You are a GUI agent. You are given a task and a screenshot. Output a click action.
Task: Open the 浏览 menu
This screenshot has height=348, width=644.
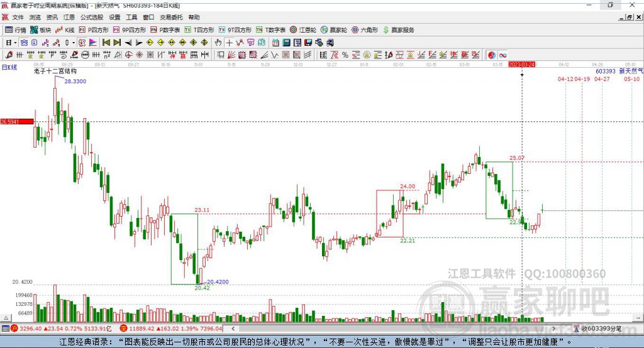(x=35, y=17)
